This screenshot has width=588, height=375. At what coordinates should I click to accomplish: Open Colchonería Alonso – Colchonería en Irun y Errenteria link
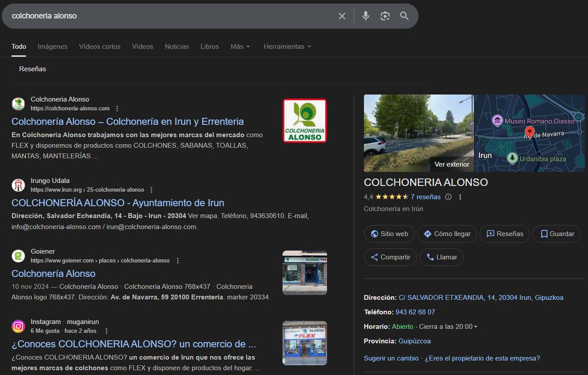(128, 122)
